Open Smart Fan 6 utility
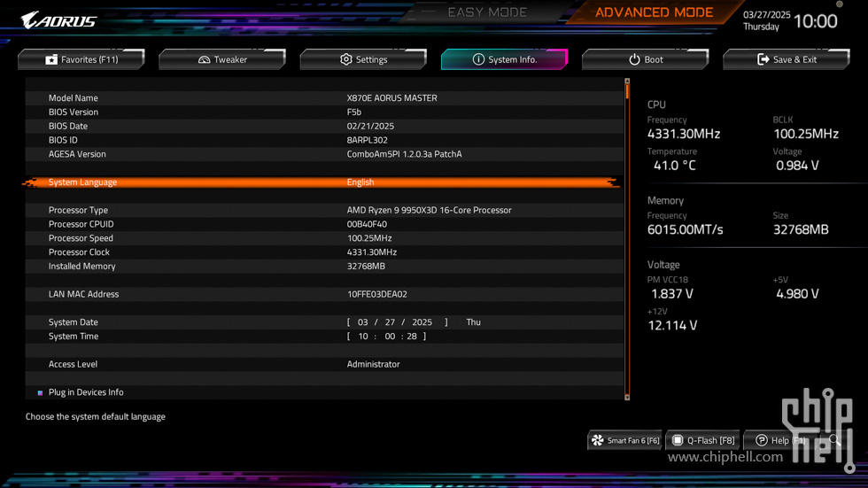868x488 pixels. pyautogui.click(x=625, y=440)
